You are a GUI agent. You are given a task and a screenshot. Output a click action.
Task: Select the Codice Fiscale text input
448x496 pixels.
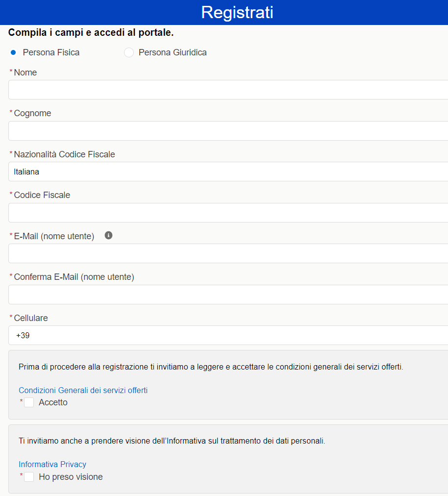tap(228, 213)
